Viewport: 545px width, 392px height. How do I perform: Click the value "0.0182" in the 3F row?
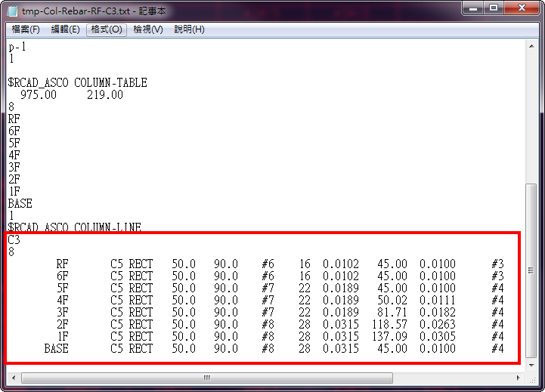tap(437, 312)
